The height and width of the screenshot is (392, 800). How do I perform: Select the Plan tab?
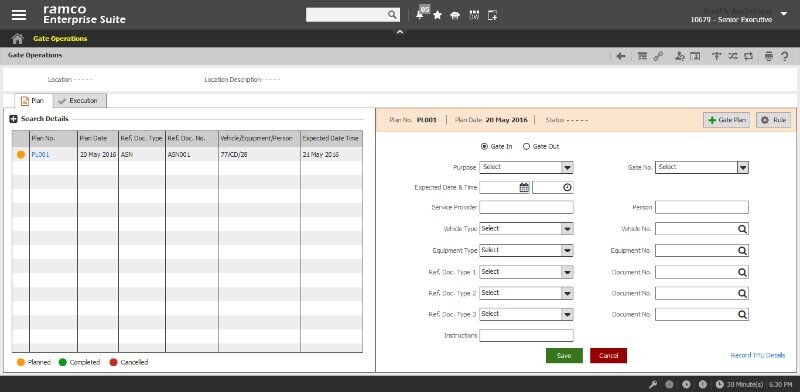tap(33, 101)
